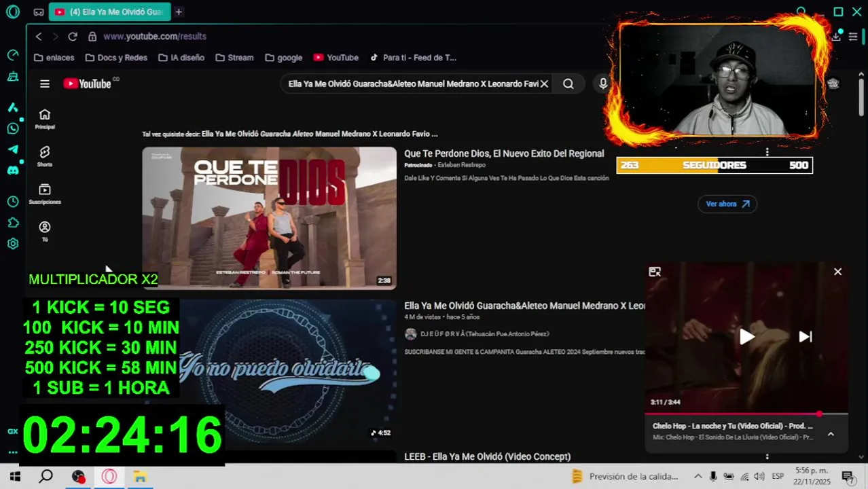Viewport: 868px width, 489px height.
Task: Open Para ti TikTok bookmark
Action: click(413, 58)
